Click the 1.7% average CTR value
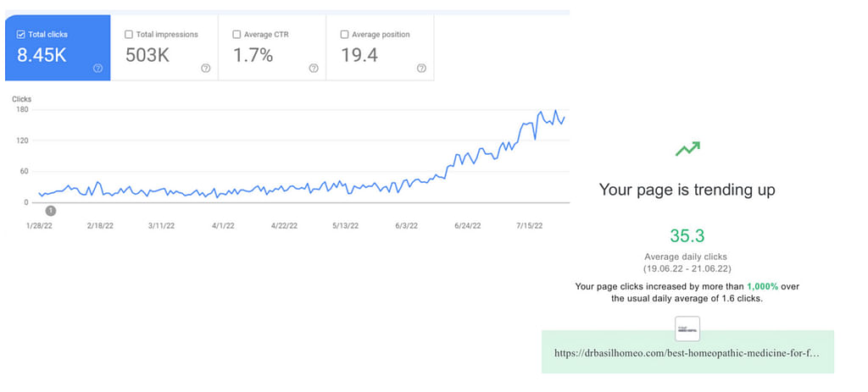The image size is (868, 392). pyautogui.click(x=253, y=56)
